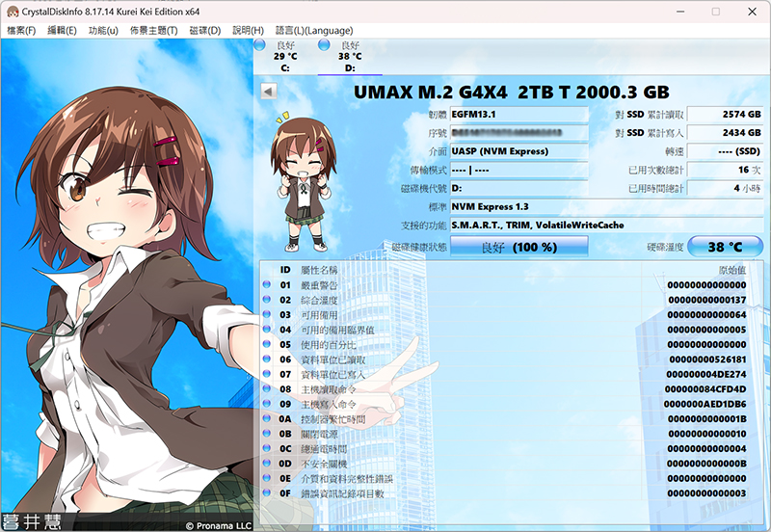The width and height of the screenshot is (771, 532).
Task: Click status orb for attribute 04 可用的備用臨界值
Action: [267, 329]
